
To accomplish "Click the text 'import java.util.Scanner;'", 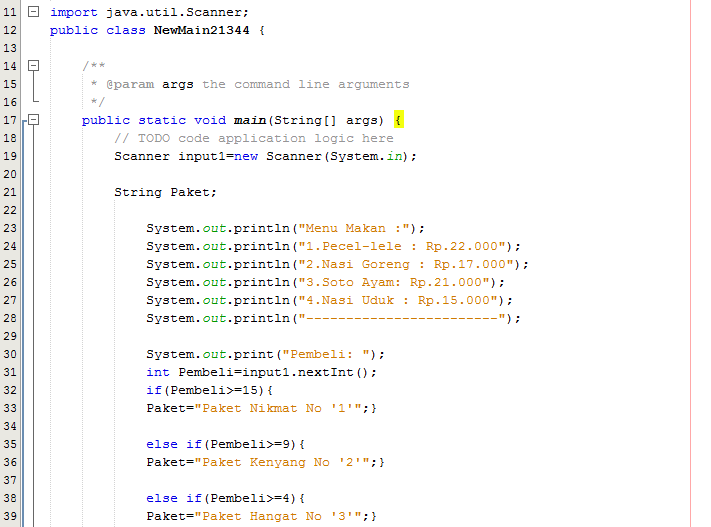I will pyautogui.click(x=149, y=12).
